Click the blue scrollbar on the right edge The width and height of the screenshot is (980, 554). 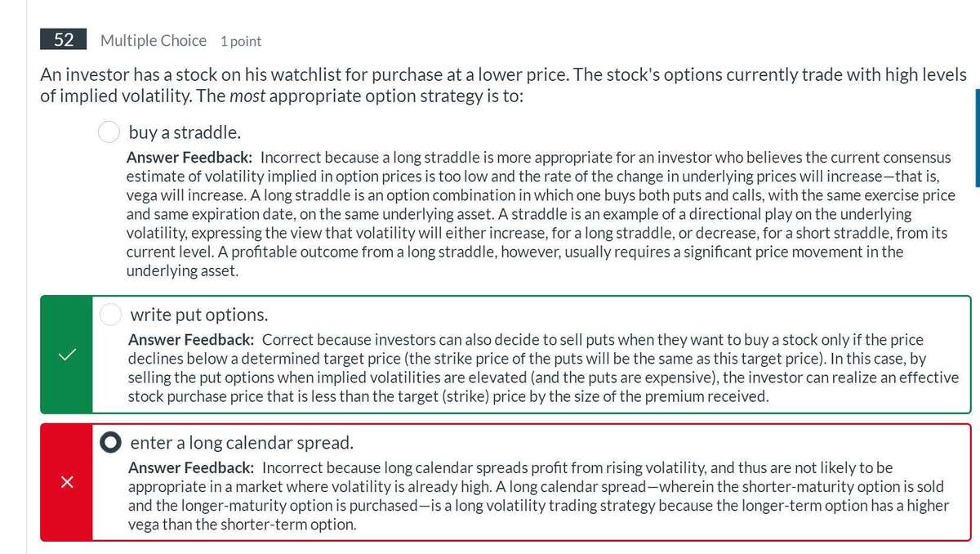click(977, 139)
